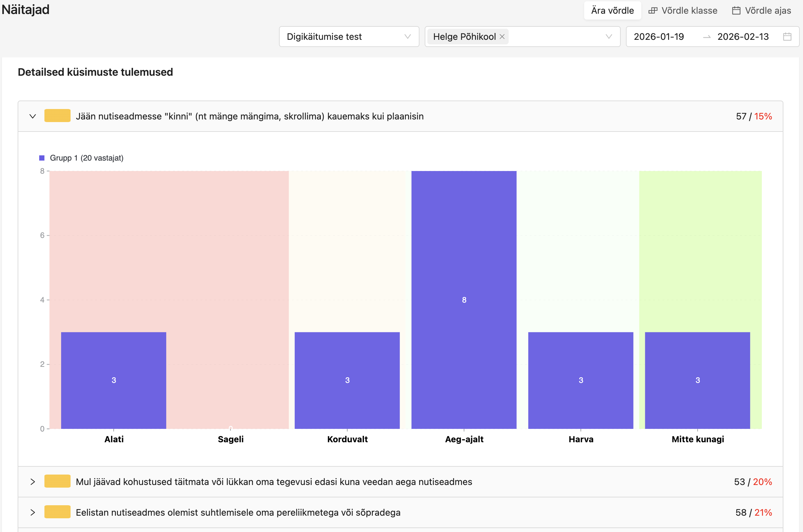Click the Võrdle ajas calendar icon
The height and width of the screenshot is (532, 803).
pyautogui.click(x=736, y=10)
